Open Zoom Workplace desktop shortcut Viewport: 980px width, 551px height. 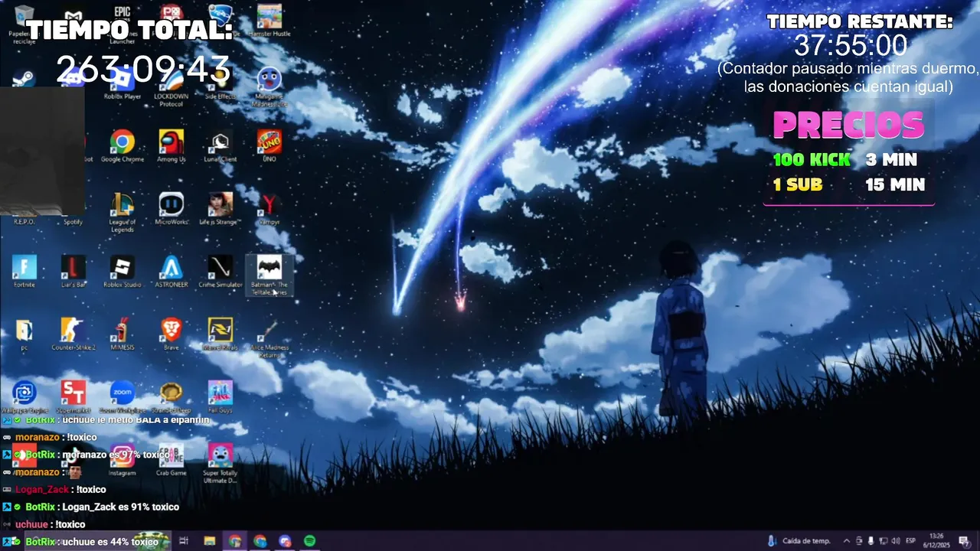pos(122,396)
